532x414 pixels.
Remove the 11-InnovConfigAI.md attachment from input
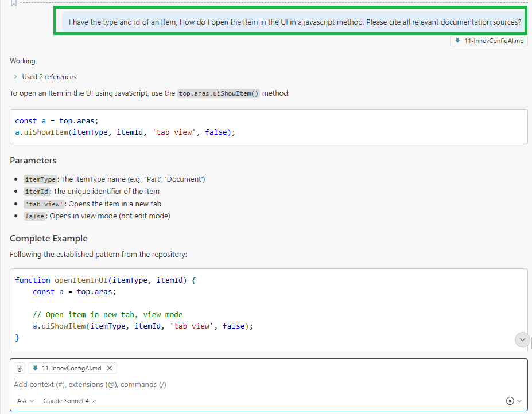[x=110, y=368]
